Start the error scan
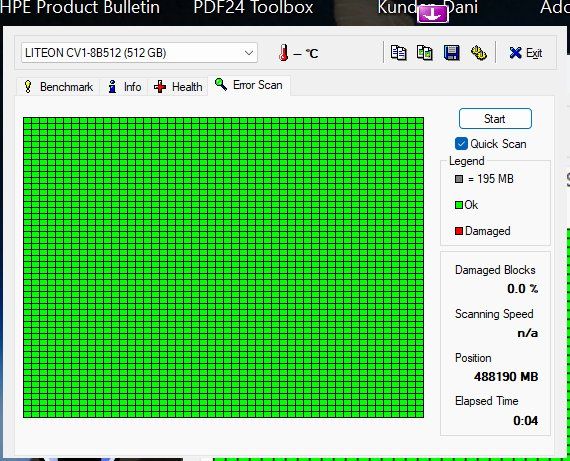 coord(495,119)
